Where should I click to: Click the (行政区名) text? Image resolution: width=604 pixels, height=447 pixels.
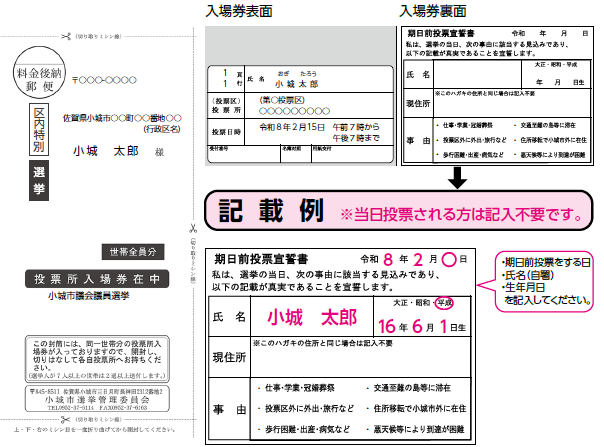162,129
